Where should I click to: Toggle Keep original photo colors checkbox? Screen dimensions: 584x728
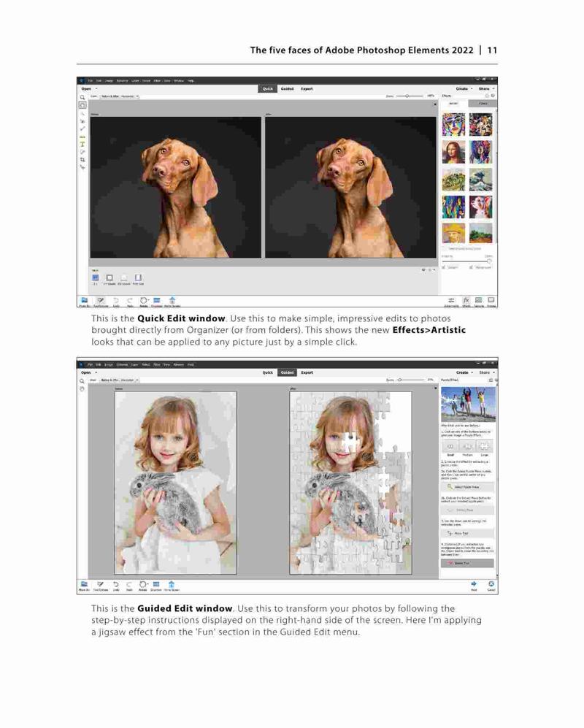click(x=444, y=249)
